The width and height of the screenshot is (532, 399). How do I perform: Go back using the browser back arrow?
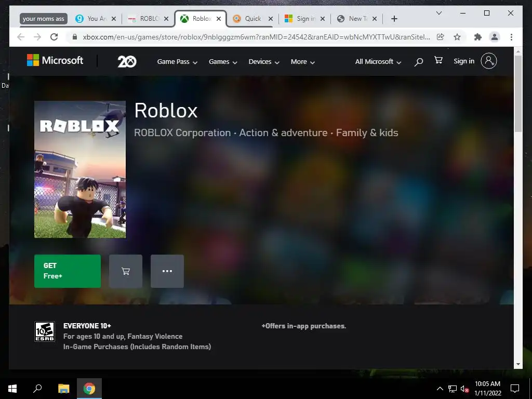pos(21,37)
